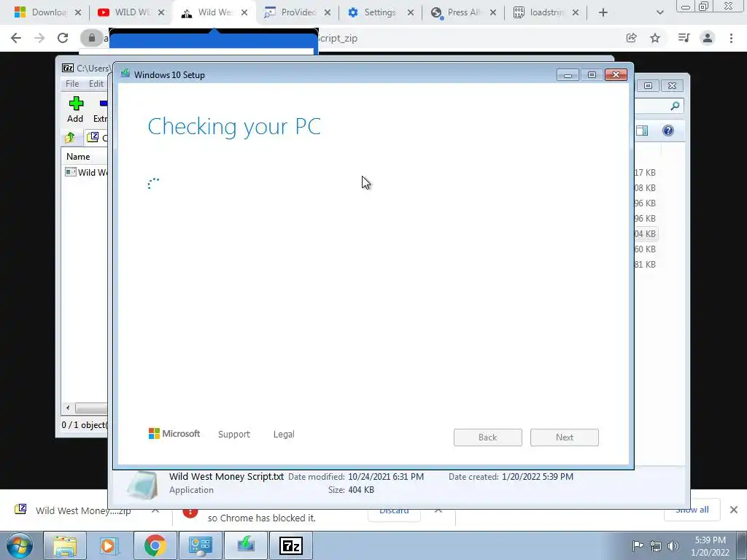Click volume speaker tray icon
The height and width of the screenshot is (560, 747).
pyautogui.click(x=673, y=545)
